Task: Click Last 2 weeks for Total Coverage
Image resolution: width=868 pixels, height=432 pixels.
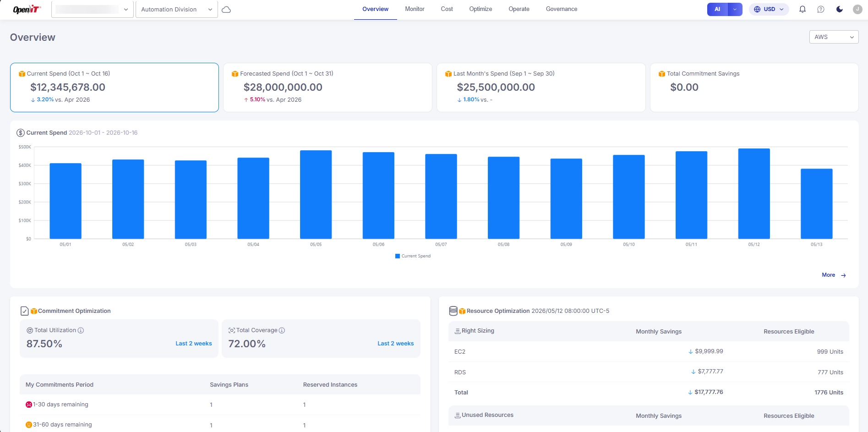Action: point(395,344)
